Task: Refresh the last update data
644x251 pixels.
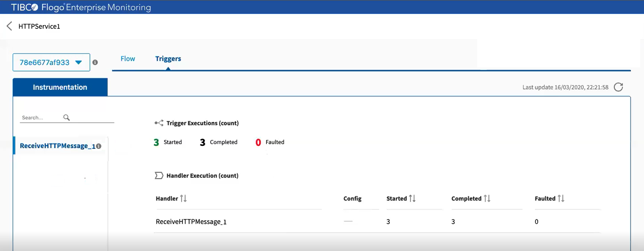Action: coord(618,87)
